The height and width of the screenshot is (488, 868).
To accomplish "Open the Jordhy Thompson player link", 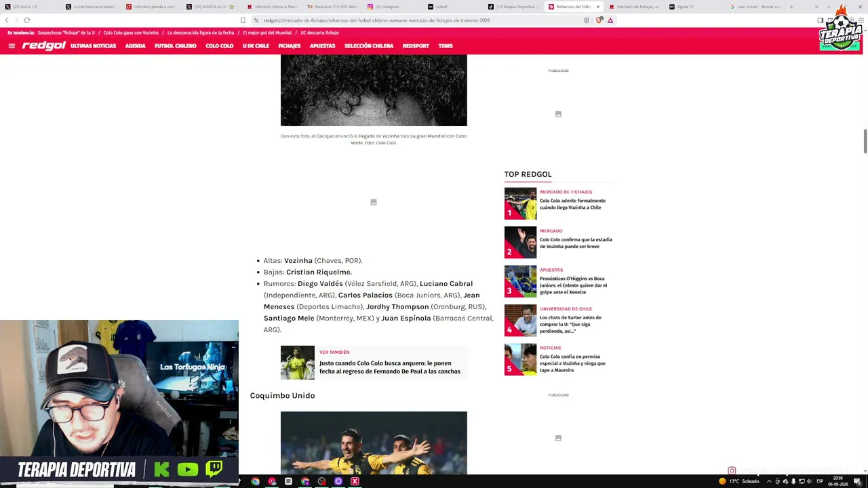I will point(397,306).
